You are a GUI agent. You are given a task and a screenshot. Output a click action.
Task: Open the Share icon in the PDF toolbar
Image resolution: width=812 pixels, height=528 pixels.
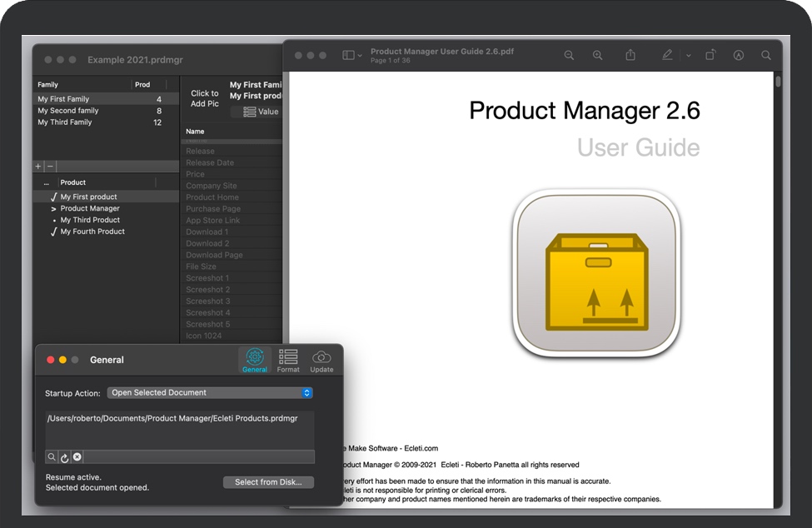[630, 55]
